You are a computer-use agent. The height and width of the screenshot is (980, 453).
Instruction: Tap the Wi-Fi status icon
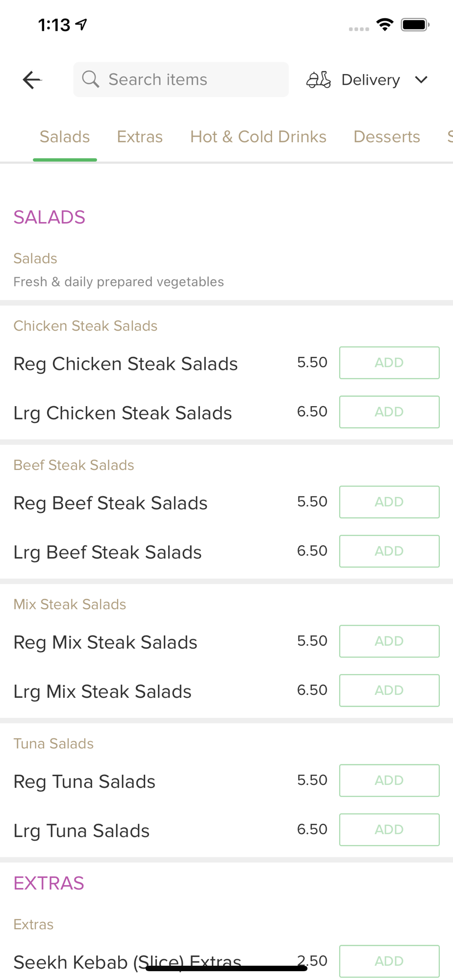pyautogui.click(x=385, y=24)
